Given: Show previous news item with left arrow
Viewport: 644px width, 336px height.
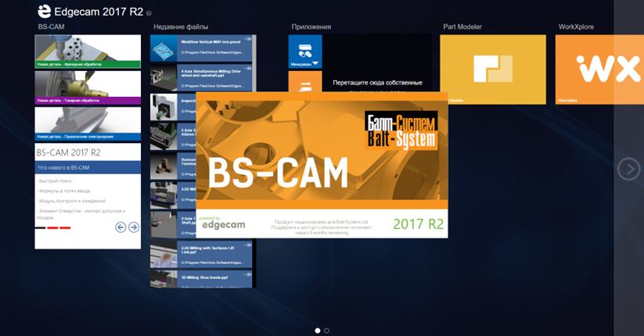Looking at the screenshot, I should coord(121,227).
